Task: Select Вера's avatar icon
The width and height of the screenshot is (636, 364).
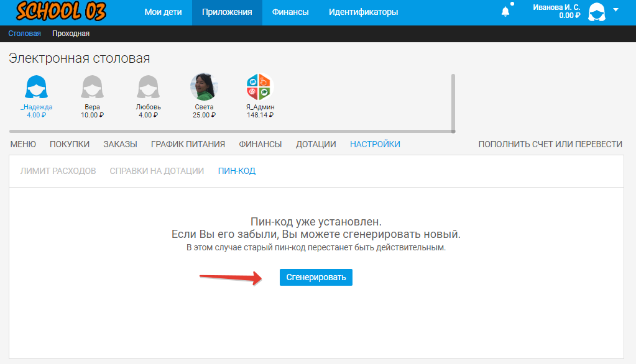Action: 92,87
